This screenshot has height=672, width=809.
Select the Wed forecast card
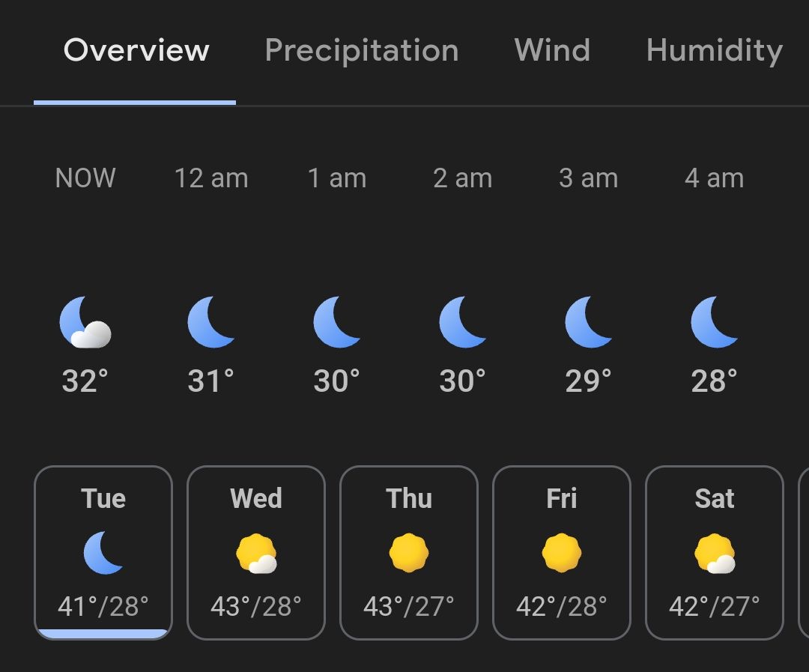click(x=256, y=553)
